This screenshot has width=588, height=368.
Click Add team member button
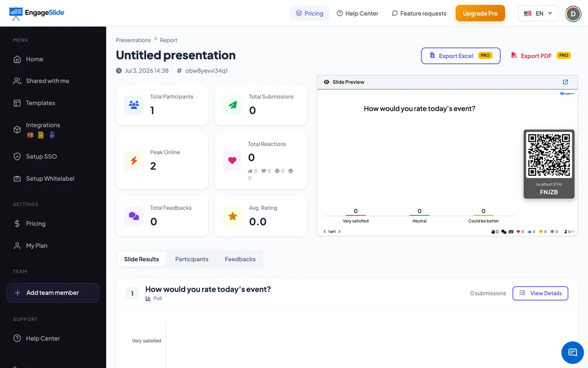53,292
